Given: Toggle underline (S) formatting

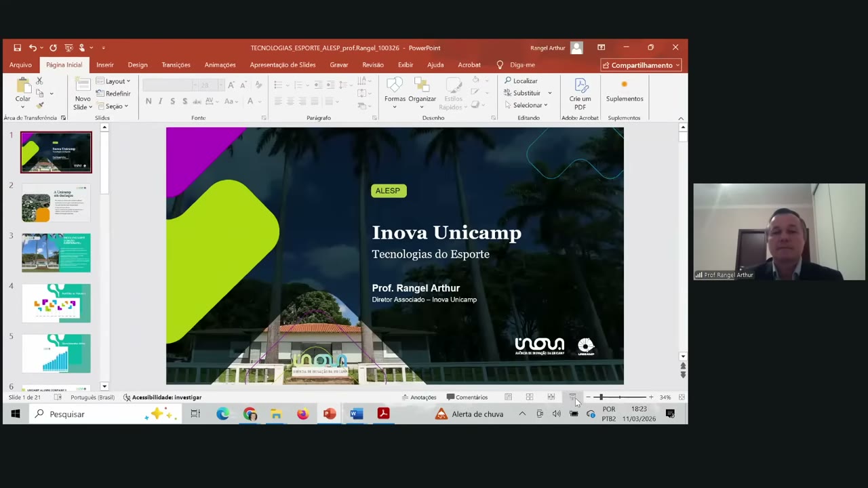Looking at the screenshot, I should pos(173,102).
